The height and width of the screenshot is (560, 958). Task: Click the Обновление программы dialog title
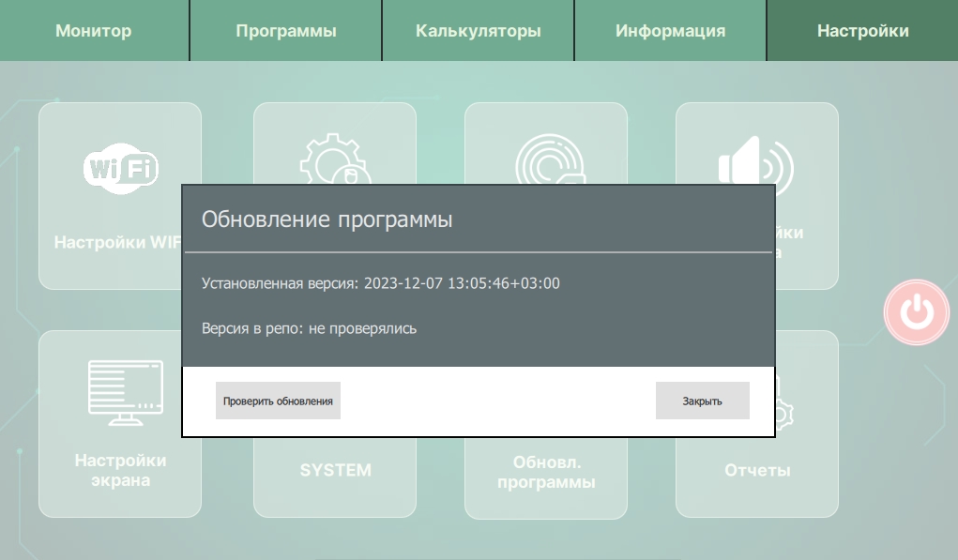coord(327,219)
